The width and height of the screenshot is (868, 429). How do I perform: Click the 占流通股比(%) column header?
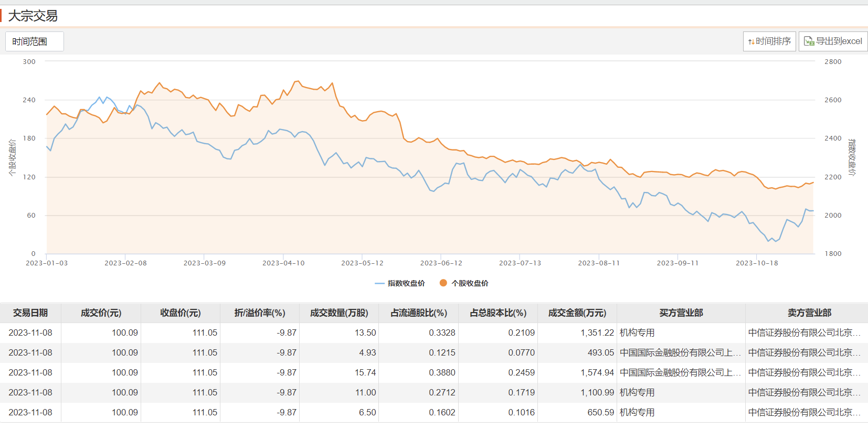tap(418, 313)
